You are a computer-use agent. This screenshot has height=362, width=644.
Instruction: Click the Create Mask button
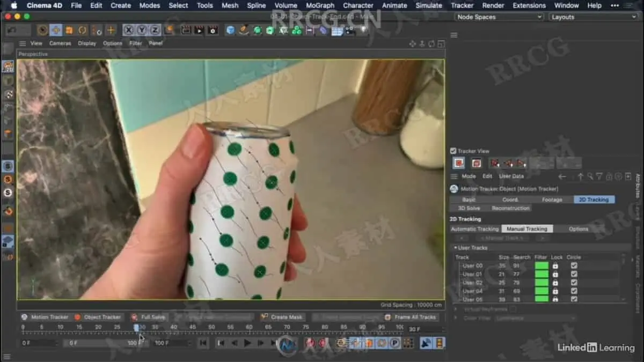point(282,317)
